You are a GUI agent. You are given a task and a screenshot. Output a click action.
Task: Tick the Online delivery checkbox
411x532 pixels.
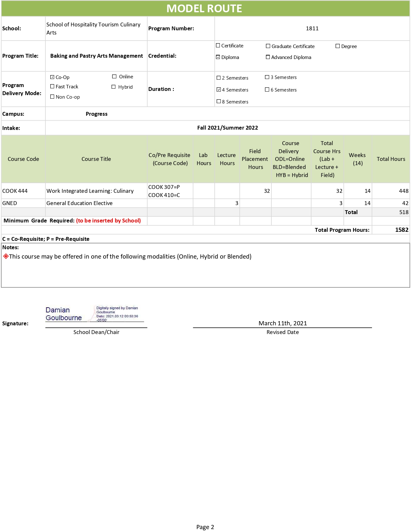(x=114, y=77)
